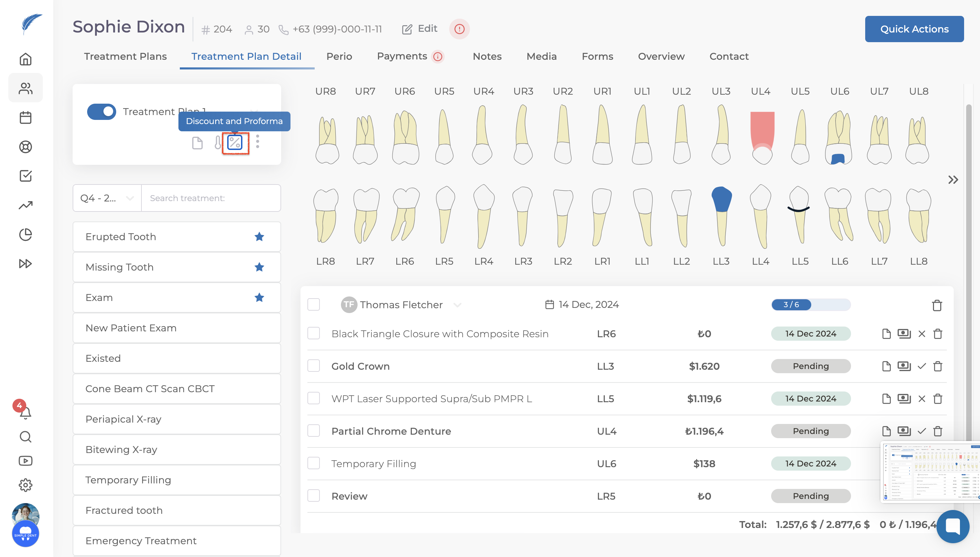Check the Gold Crown checkbox
Viewport: 980px width, 557px height.
pos(314,366)
